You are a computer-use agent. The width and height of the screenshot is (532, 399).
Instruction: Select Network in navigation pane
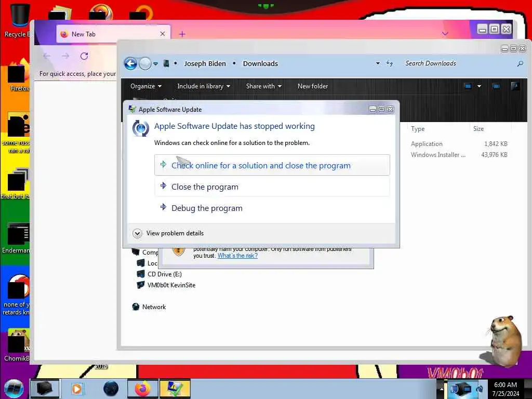pos(149,307)
